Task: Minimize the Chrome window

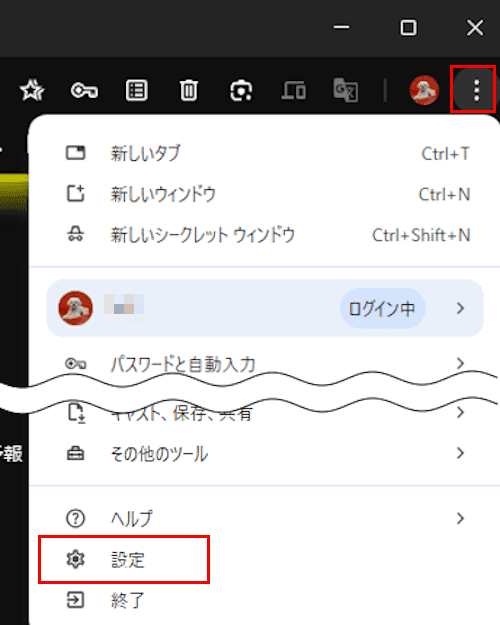Action: pyautogui.click(x=341, y=28)
